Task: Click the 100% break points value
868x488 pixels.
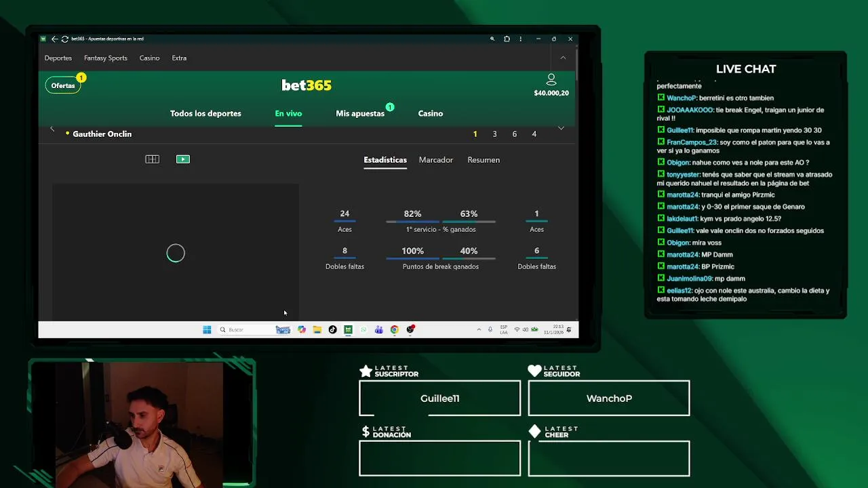Action: pyautogui.click(x=412, y=251)
